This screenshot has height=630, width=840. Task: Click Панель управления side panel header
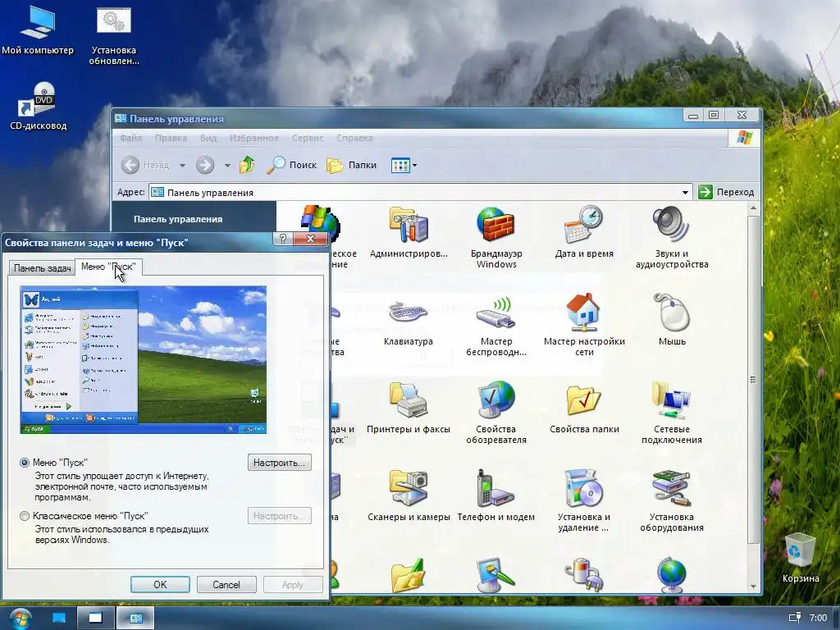[178, 219]
